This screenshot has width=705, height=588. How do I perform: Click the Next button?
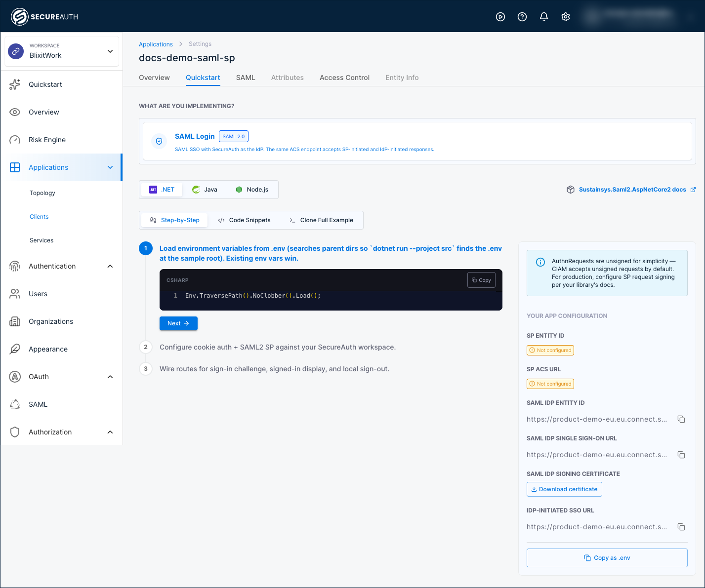(178, 323)
